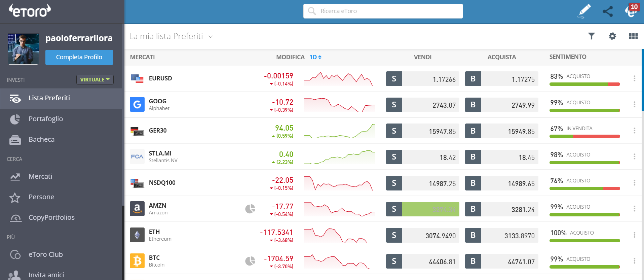Screen dimensions: 644x280
Task: Click the Completa Profilo button
Action: [79, 57]
